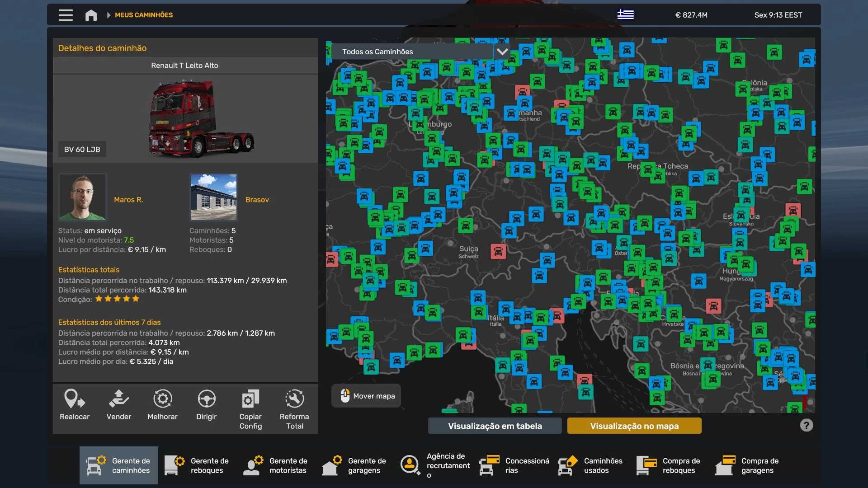Open the help question mark icon
Image resolution: width=868 pixels, height=488 pixels.
pos(806,425)
